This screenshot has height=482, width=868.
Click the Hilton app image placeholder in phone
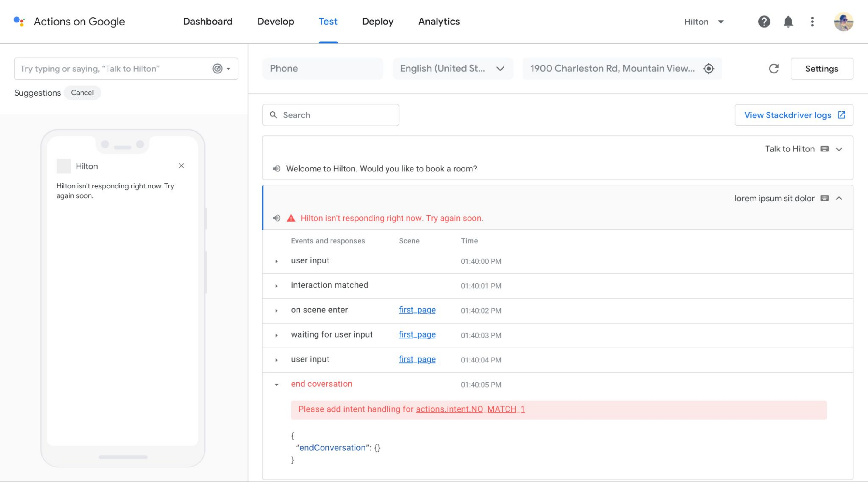(x=64, y=166)
